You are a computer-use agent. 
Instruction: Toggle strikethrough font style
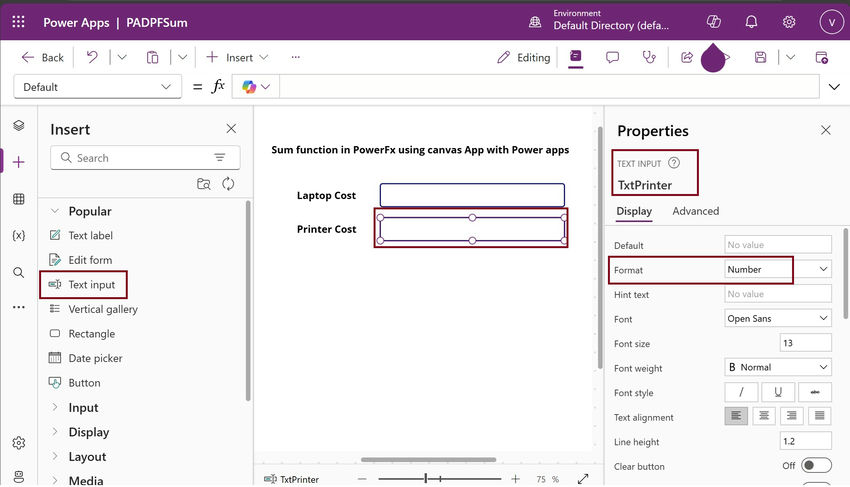pos(815,392)
